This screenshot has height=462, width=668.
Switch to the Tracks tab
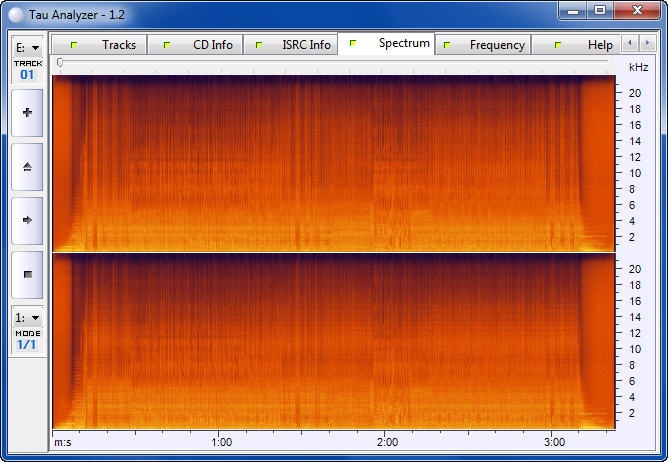108,45
